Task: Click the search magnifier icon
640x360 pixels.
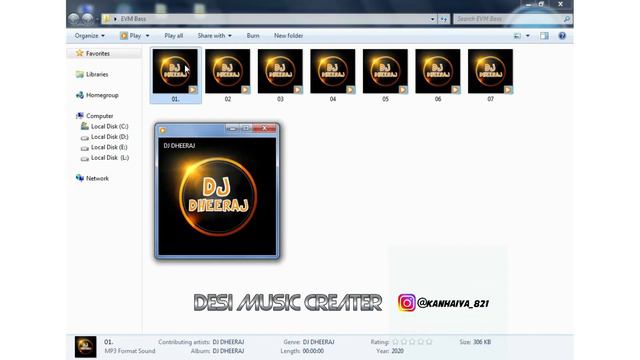Action: pos(567,19)
